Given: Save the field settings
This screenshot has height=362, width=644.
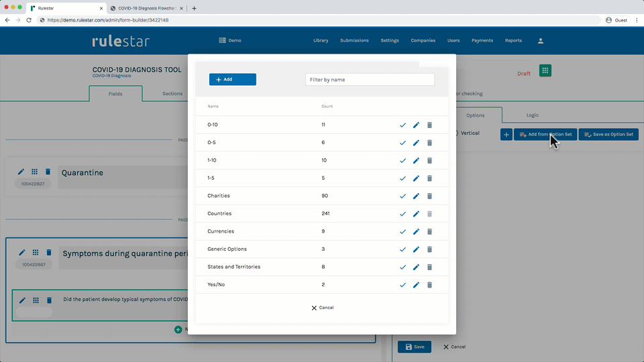Looking at the screenshot, I should click(415, 347).
